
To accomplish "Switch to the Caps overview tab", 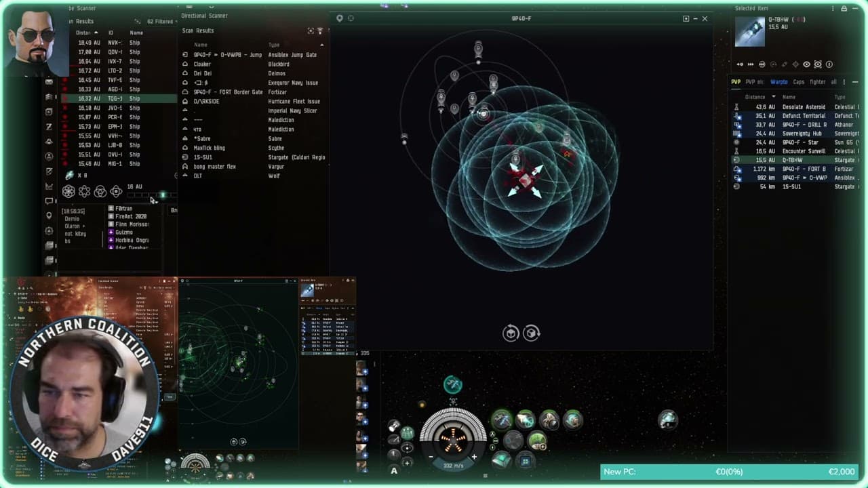I will (x=799, y=82).
